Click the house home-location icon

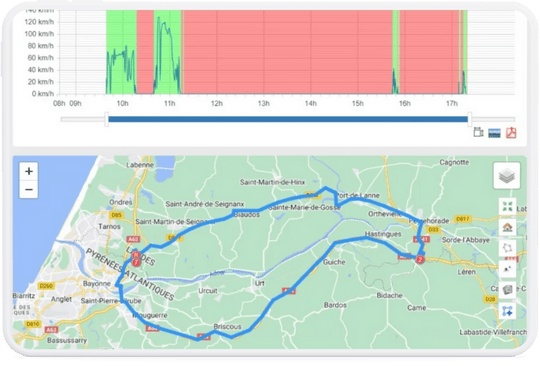507,227
